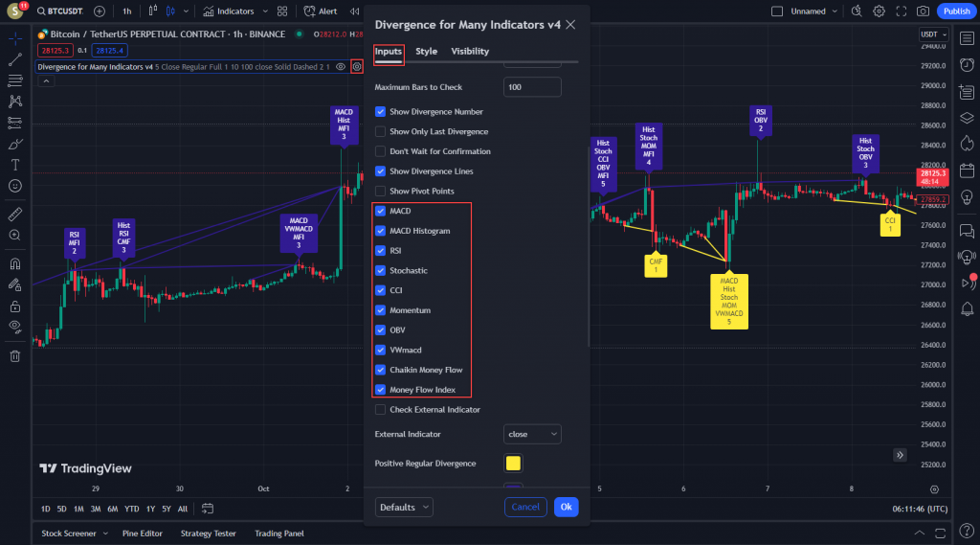The image size is (980, 545).
Task: Enable Check External Indicator checkbox
Action: pos(380,409)
